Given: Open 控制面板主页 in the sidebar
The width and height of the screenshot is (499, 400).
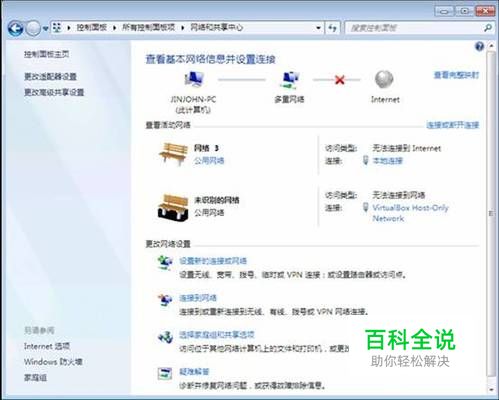Looking at the screenshot, I should point(46,54).
